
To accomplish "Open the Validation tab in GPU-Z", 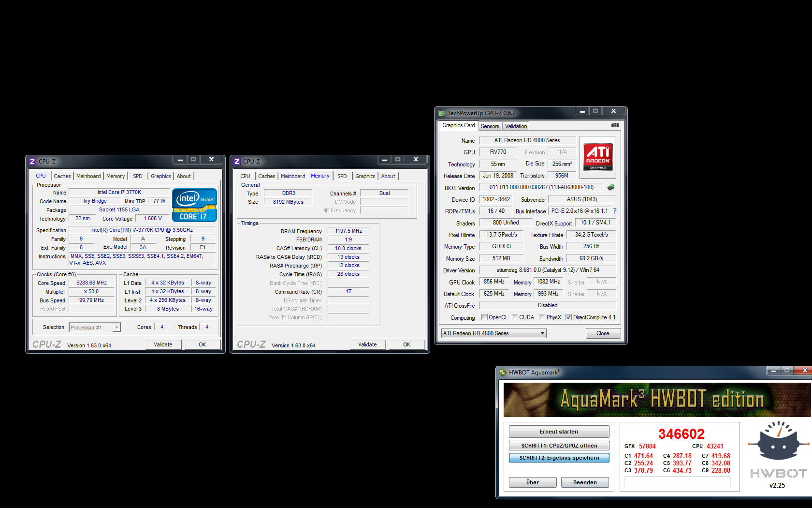I will [x=516, y=126].
